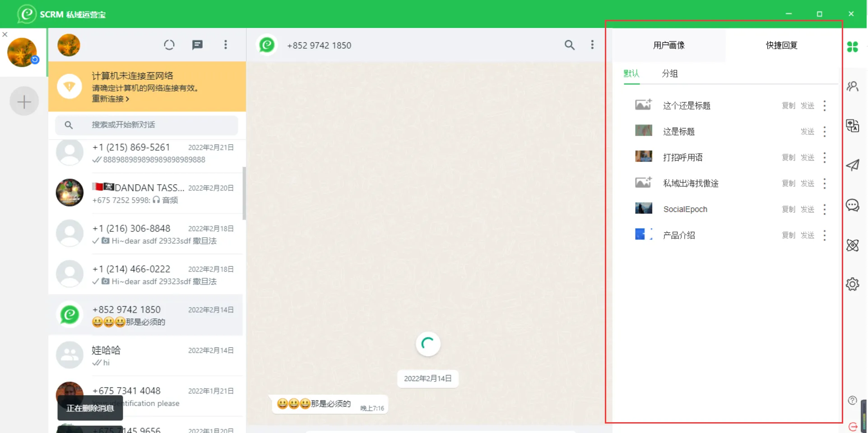Image resolution: width=868 pixels, height=433 pixels.
Task: Open the chat list three-dot menu
Action: [x=226, y=45]
